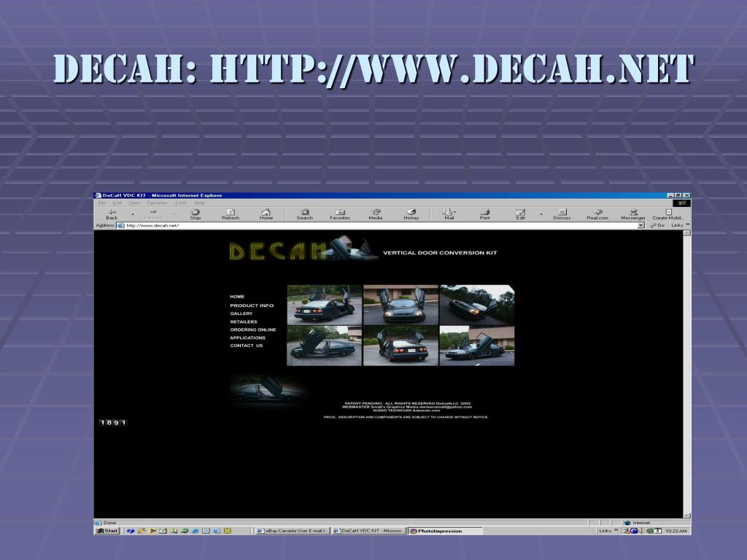The width and height of the screenshot is (747, 560).
Task: Click the taskbar clock showing 10:23 AM
Action: click(x=676, y=531)
